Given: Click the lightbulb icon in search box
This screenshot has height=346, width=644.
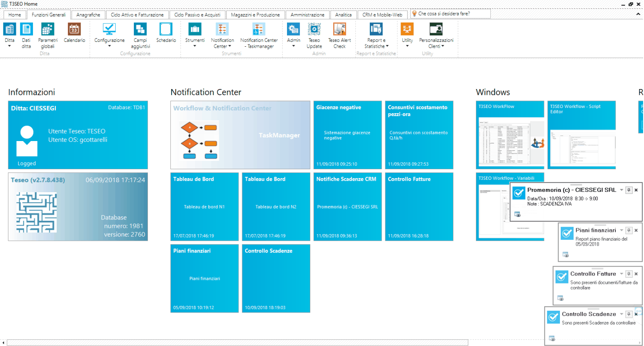Looking at the screenshot, I should pyautogui.click(x=414, y=14).
